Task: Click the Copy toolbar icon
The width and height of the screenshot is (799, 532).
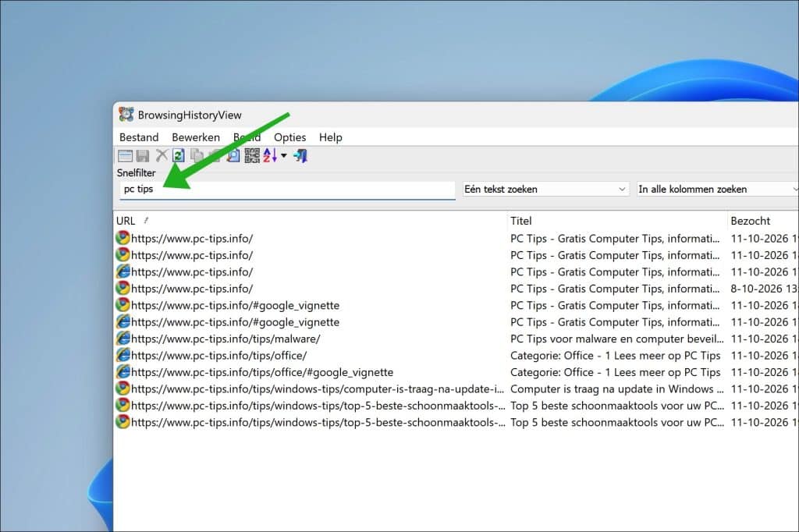Action: (x=197, y=155)
